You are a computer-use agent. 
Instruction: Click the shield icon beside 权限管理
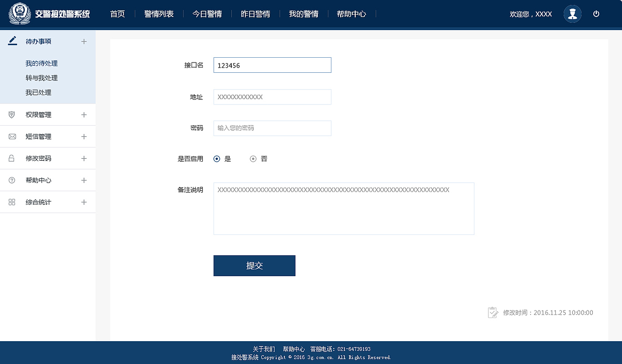[x=12, y=115]
